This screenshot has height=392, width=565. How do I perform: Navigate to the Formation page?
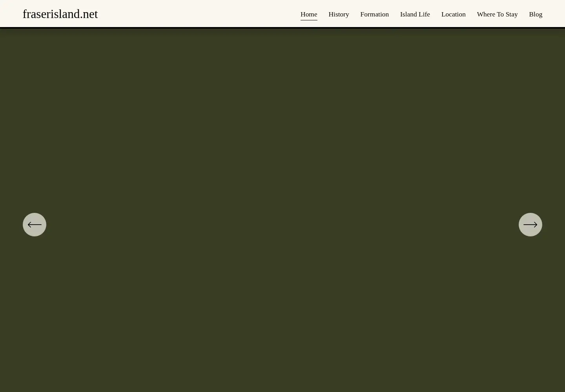[374, 14]
